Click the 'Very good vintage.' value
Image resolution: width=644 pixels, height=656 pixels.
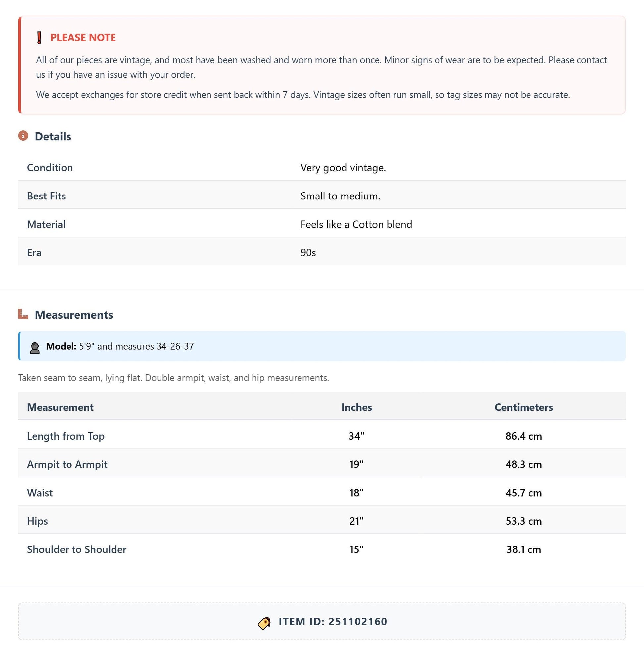[x=343, y=167]
